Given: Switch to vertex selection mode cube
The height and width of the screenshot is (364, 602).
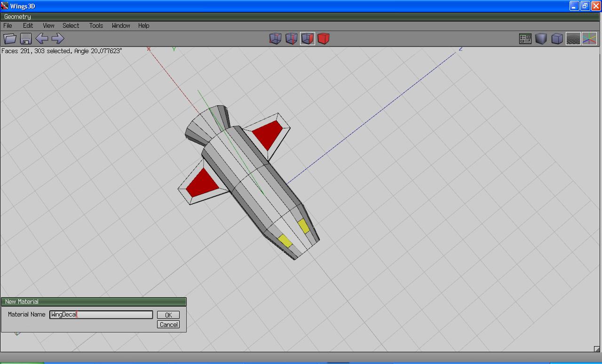Looking at the screenshot, I should pyautogui.click(x=276, y=39).
